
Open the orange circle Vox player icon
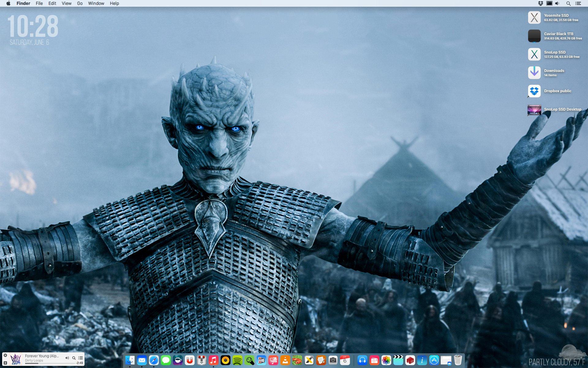pos(225,360)
